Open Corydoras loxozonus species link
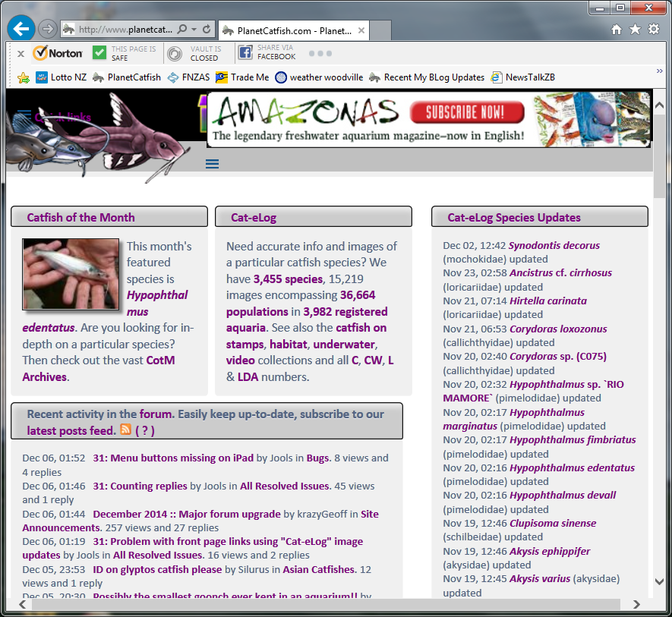672x617 pixels. click(558, 329)
